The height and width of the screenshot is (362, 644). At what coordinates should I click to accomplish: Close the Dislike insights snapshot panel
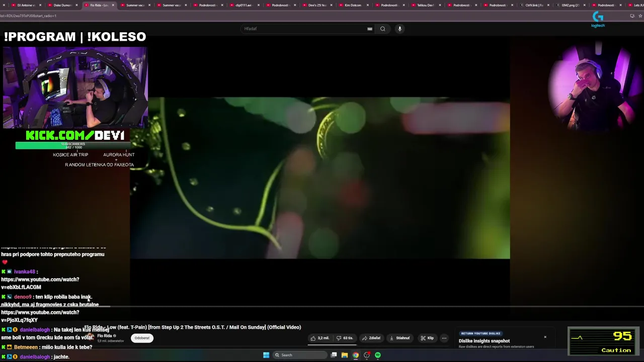[545, 337]
